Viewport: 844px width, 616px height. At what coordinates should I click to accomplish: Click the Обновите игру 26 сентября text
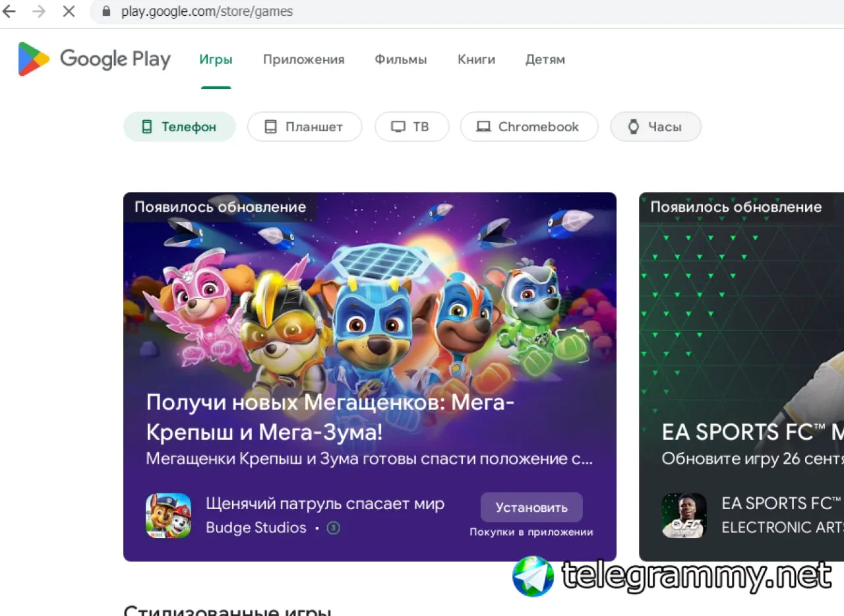pyautogui.click(x=753, y=459)
